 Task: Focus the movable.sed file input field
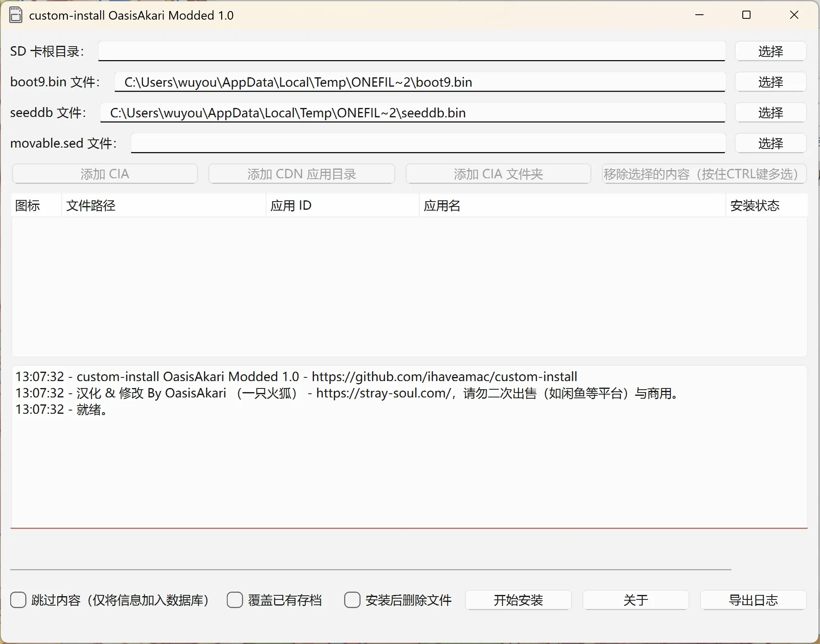(x=428, y=143)
